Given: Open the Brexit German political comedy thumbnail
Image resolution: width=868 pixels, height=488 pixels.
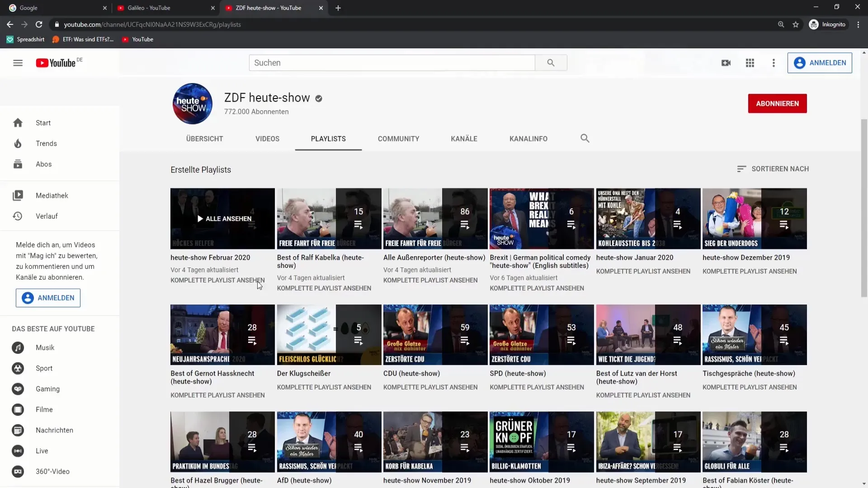Looking at the screenshot, I should [542, 219].
